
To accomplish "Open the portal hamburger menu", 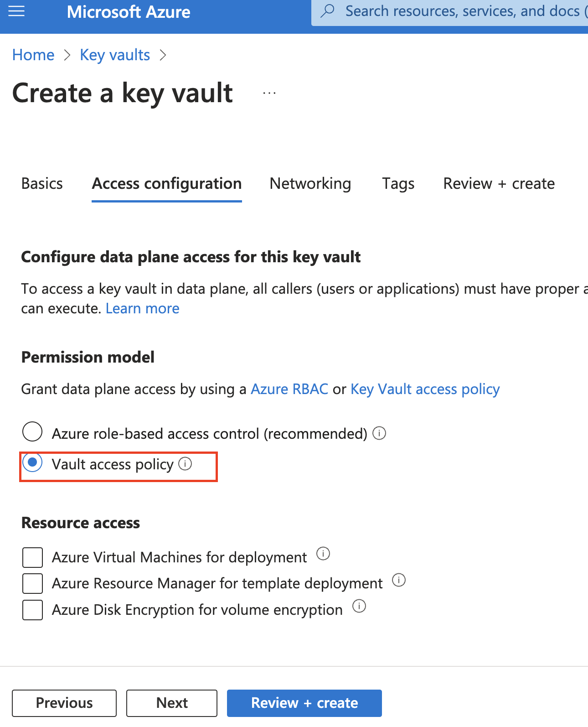I will coord(16,11).
